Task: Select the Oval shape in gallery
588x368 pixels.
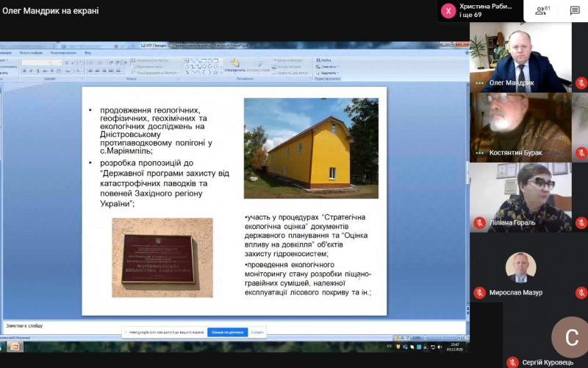Action: [x=209, y=61]
